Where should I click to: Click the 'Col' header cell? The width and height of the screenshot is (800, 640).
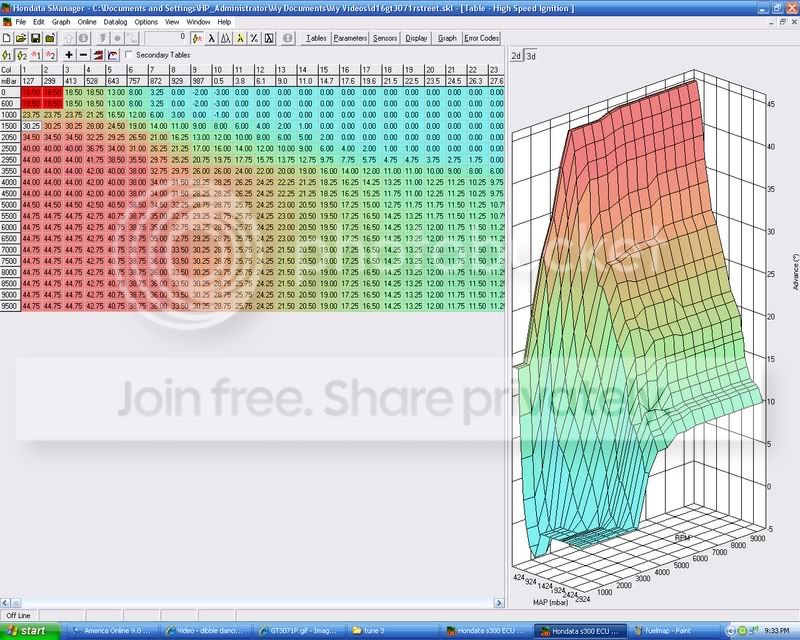point(10,70)
